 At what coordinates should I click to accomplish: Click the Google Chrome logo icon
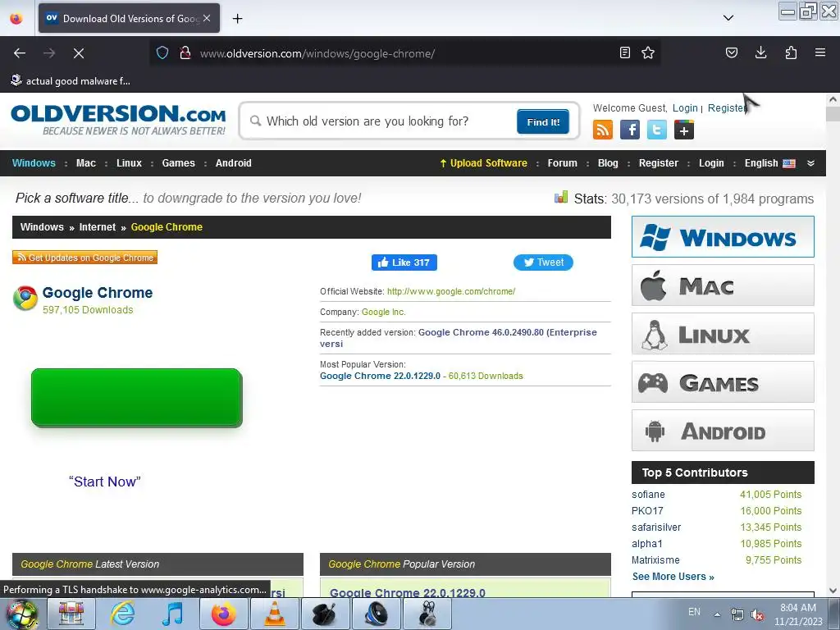[x=25, y=299]
